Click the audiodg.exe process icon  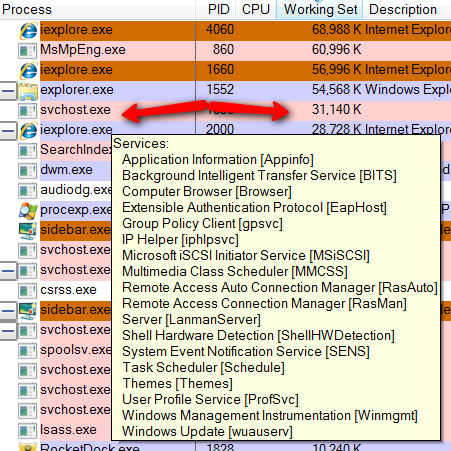(x=27, y=190)
